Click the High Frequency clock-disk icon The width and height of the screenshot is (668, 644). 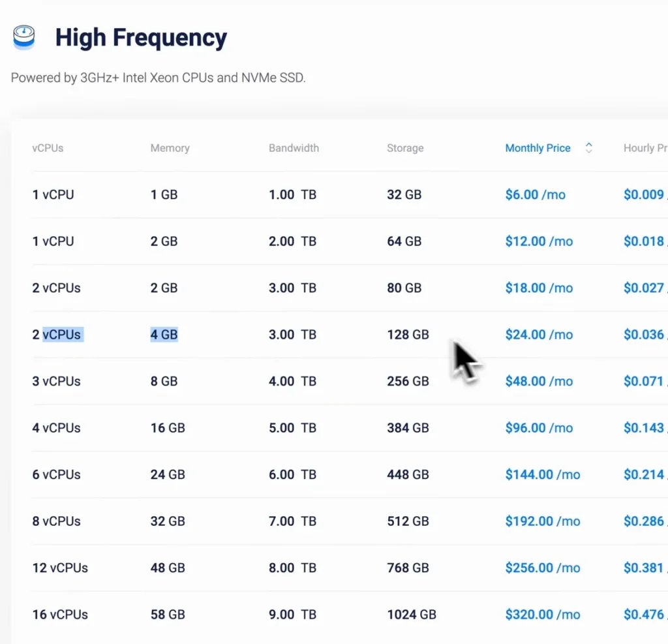(x=24, y=37)
